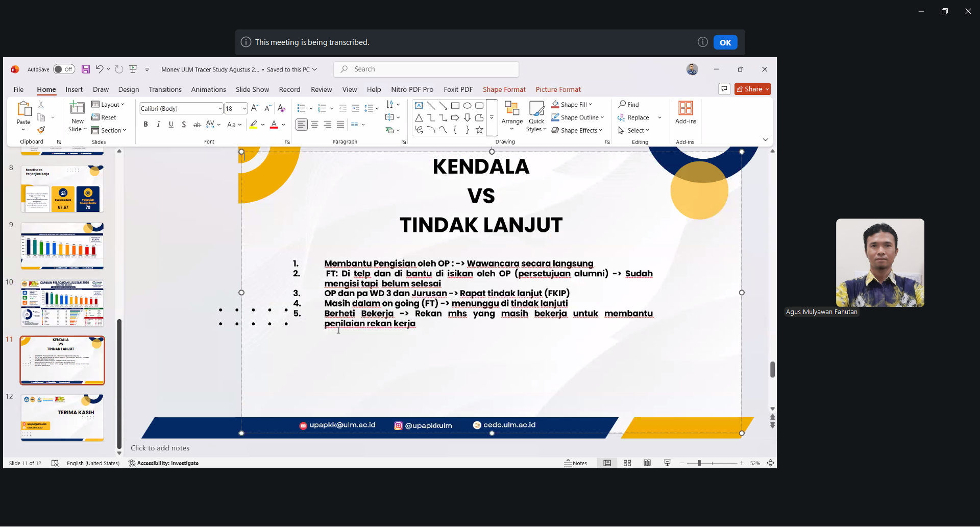Select the star shape in gallery
980x527 pixels.
click(479, 130)
